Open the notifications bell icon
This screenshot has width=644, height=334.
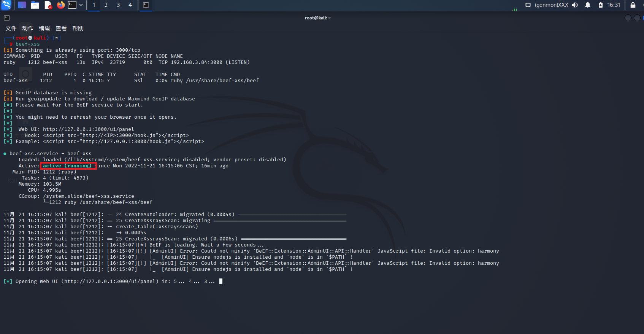click(588, 5)
